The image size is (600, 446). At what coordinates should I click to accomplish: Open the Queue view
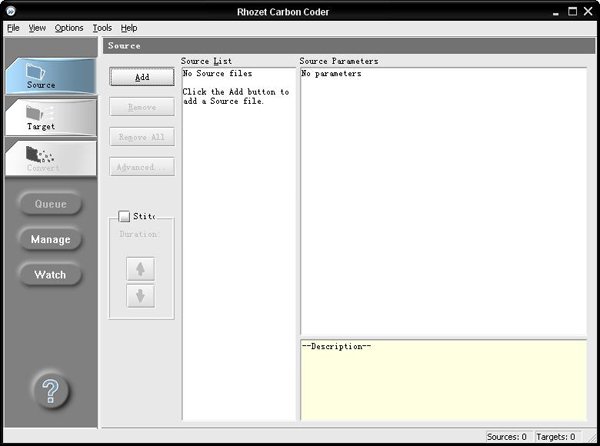pyautogui.click(x=51, y=204)
